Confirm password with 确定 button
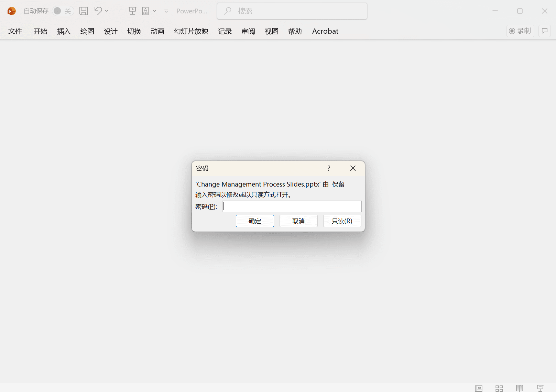Screen dimensions: 556x392 click(255, 221)
